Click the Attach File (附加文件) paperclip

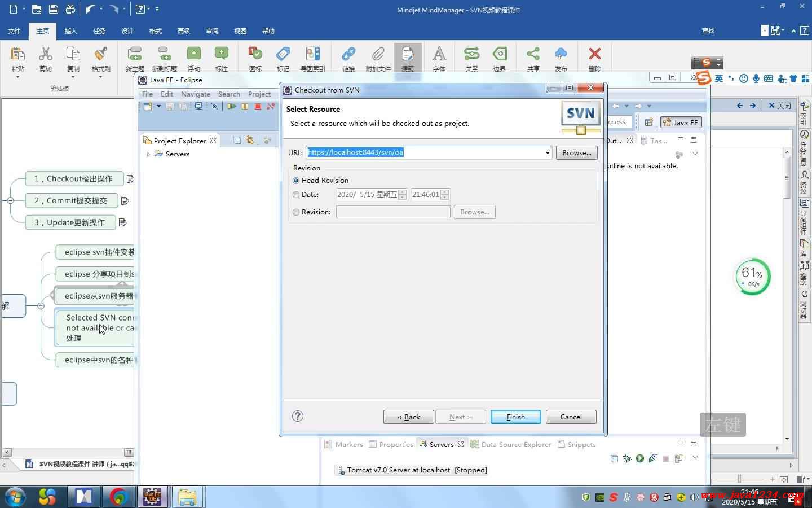[378, 54]
